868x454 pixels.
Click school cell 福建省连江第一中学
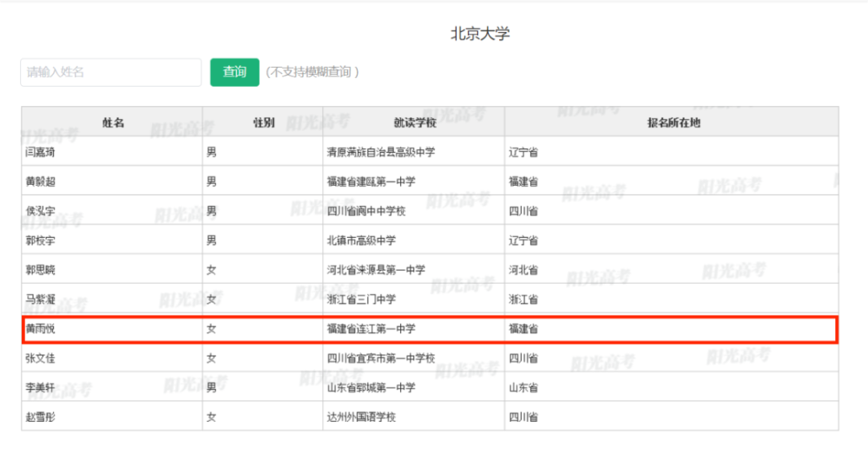tap(371, 329)
